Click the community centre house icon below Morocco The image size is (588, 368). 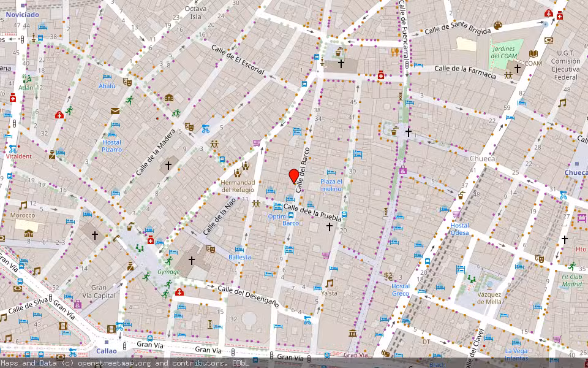pyautogui.click(x=29, y=233)
